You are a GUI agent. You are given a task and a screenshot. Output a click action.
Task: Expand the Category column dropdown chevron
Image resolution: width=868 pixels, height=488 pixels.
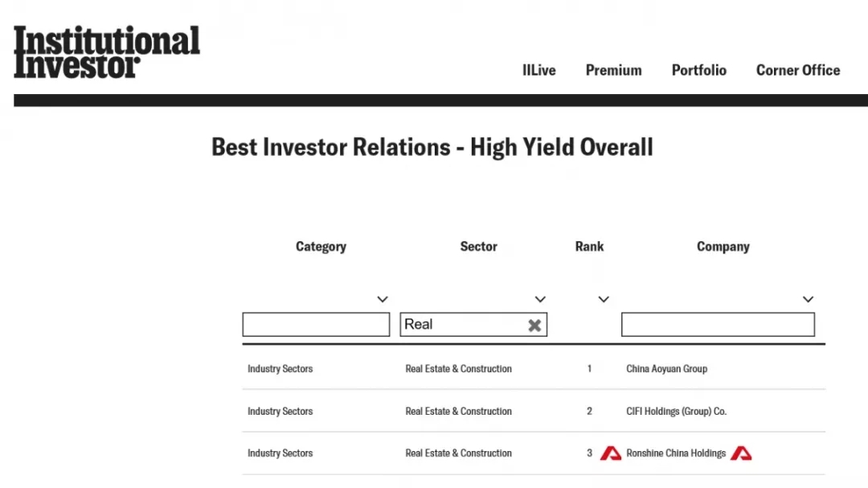(383, 299)
